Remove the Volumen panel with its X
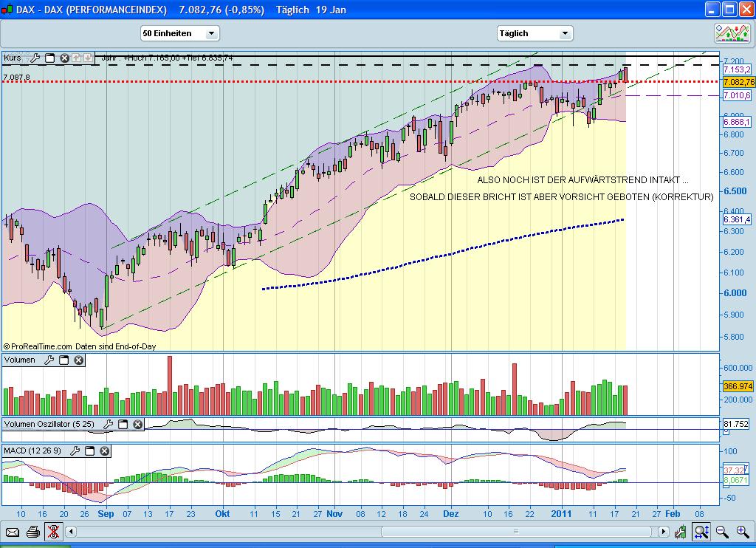This screenshot has height=548, width=756. [79, 360]
